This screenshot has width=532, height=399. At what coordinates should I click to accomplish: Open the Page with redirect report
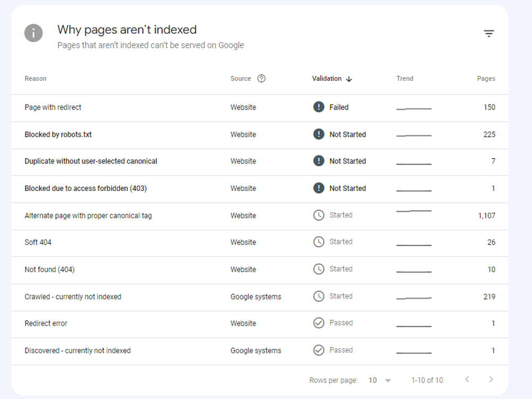point(53,107)
